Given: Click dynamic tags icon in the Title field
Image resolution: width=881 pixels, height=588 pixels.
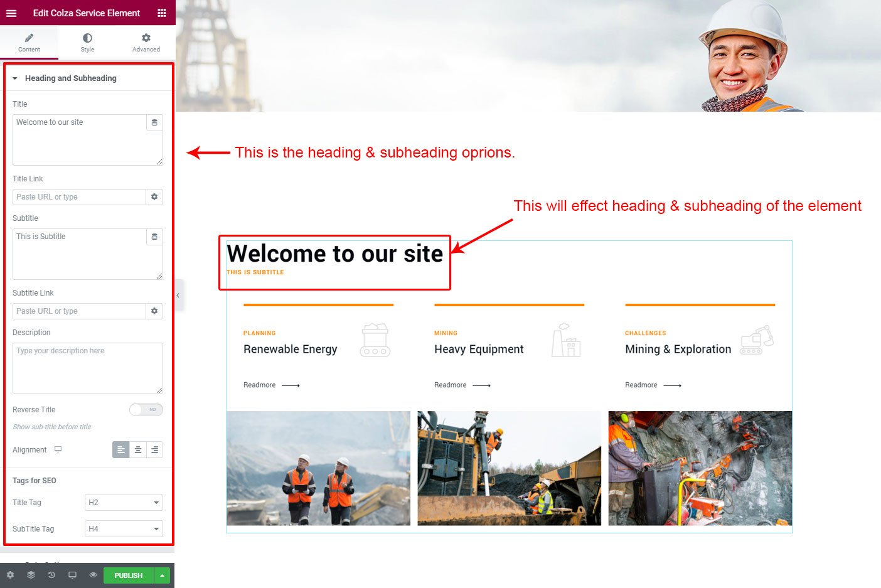Looking at the screenshot, I should 154,122.
